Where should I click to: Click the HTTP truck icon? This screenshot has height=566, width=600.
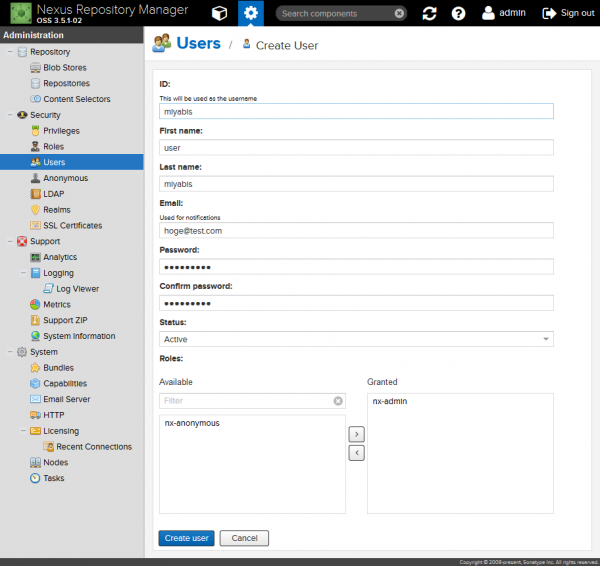[x=35, y=415]
